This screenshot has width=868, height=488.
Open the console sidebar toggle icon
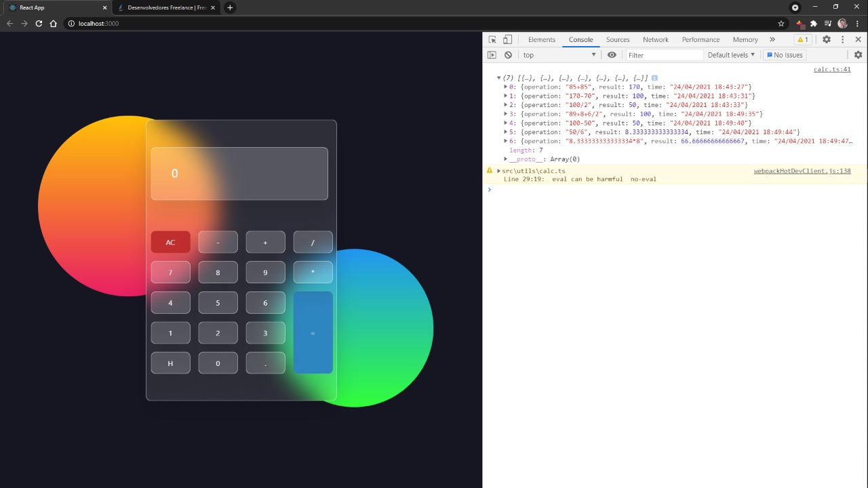click(x=492, y=55)
